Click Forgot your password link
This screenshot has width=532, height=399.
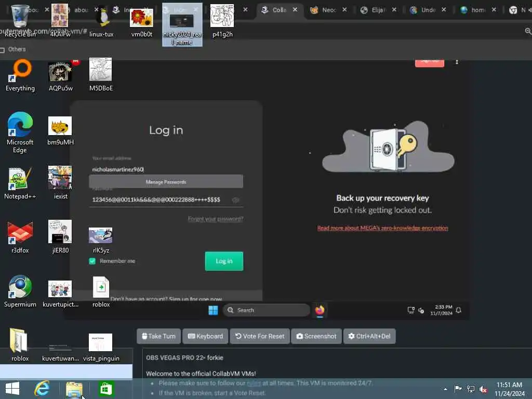(x=216, y=219)
